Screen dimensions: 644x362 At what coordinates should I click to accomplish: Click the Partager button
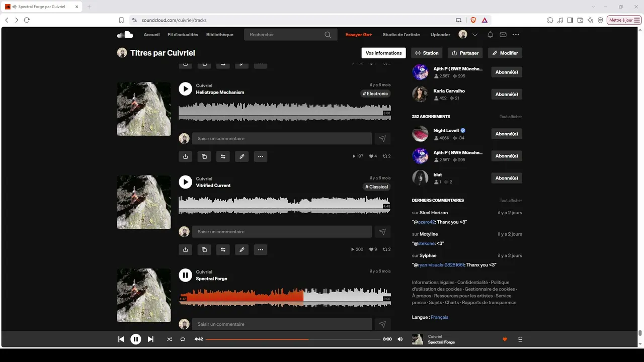tap(465, 53)
